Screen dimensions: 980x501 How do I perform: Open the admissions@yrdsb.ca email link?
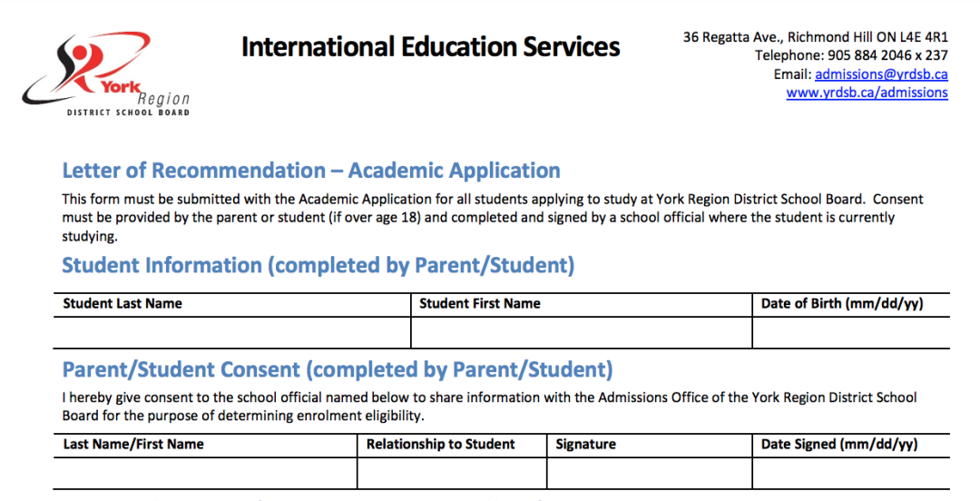880,74
